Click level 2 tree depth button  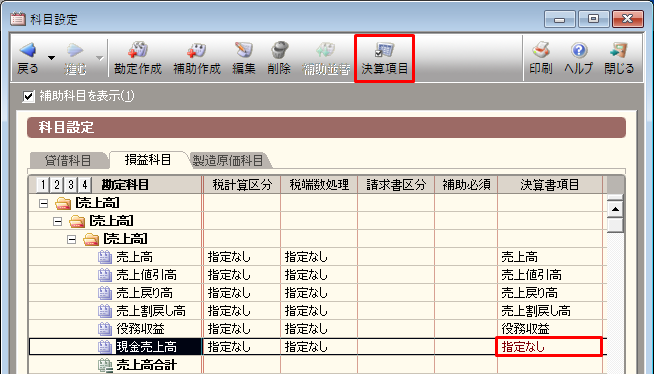[57, 185]
